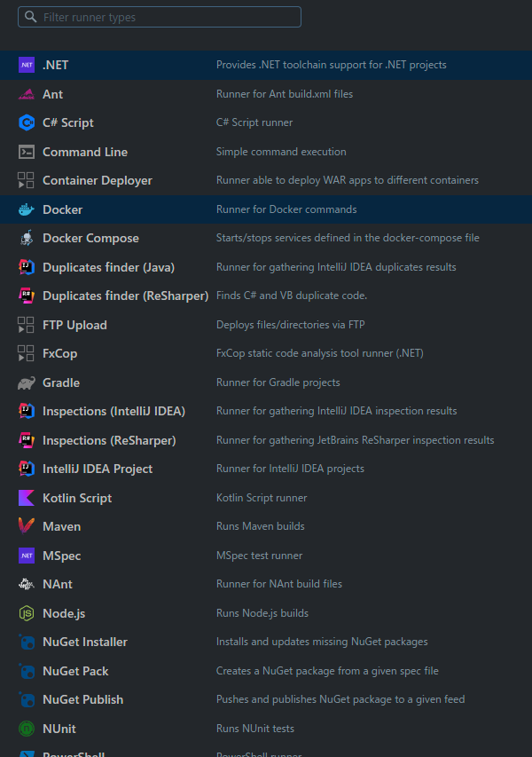Click the Gradle elephant icon

click(27, 382)
